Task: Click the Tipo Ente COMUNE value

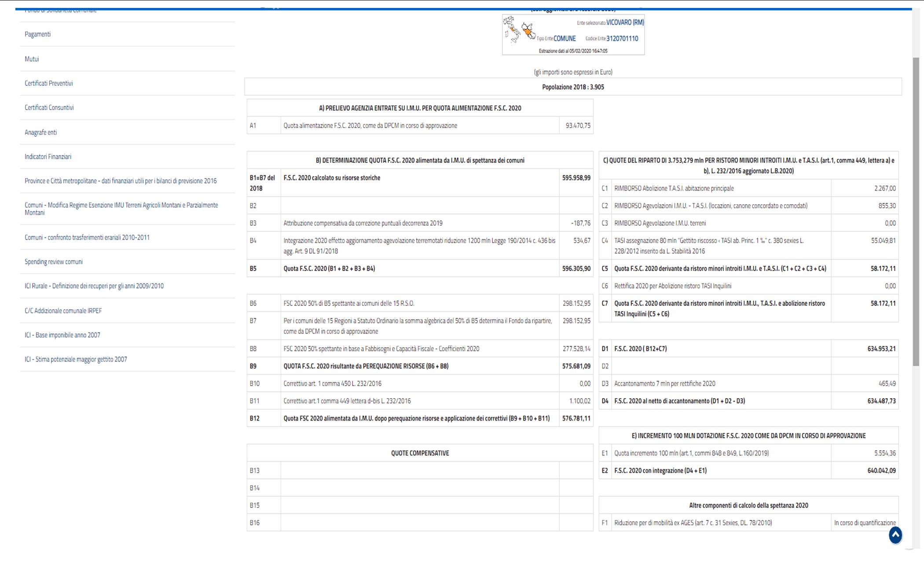Action: [x=565, y=38]
